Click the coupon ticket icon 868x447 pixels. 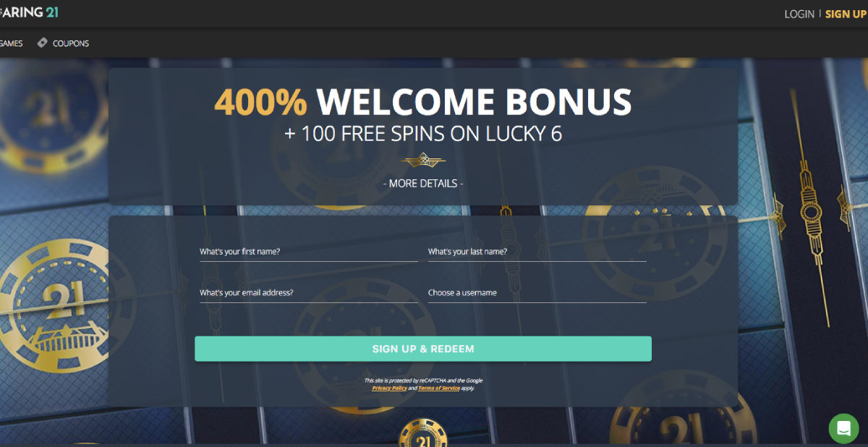[x=43, y=43]
